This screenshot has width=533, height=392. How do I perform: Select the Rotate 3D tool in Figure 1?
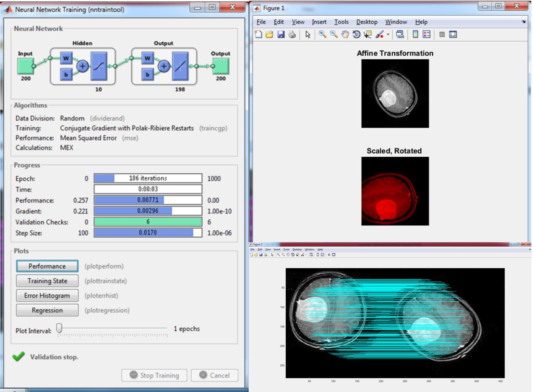[357, 35]
